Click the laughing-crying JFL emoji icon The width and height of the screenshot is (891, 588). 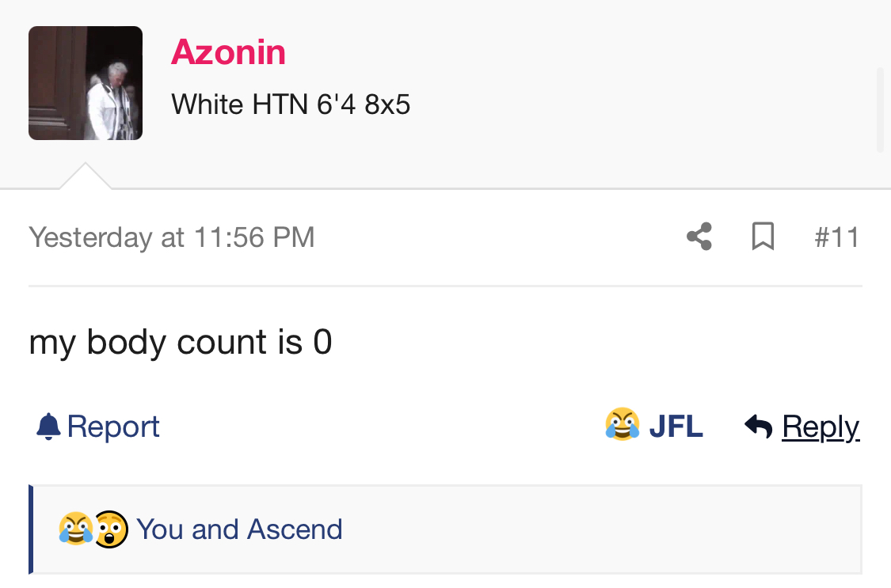(623, 424)
